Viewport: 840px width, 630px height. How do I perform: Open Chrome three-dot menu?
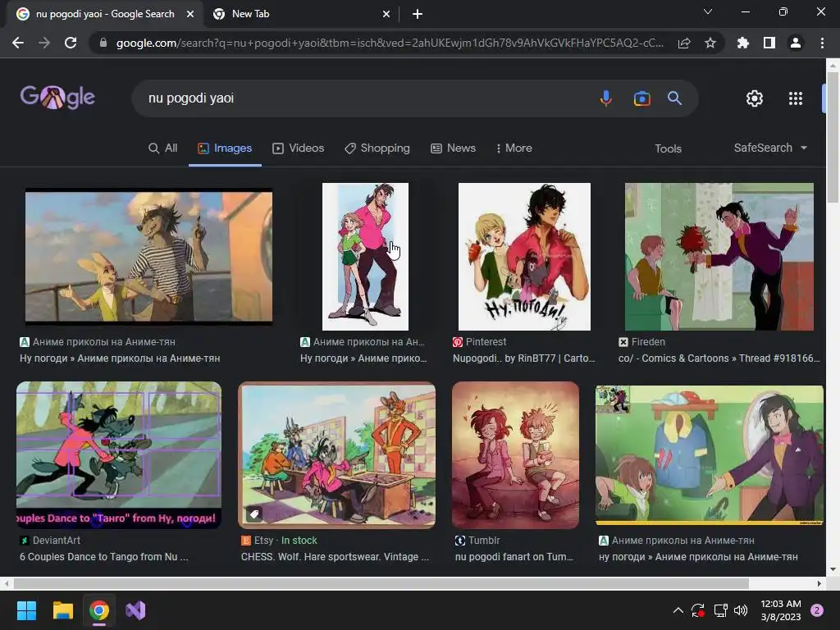pyautogui.click(x=822, y=43)
